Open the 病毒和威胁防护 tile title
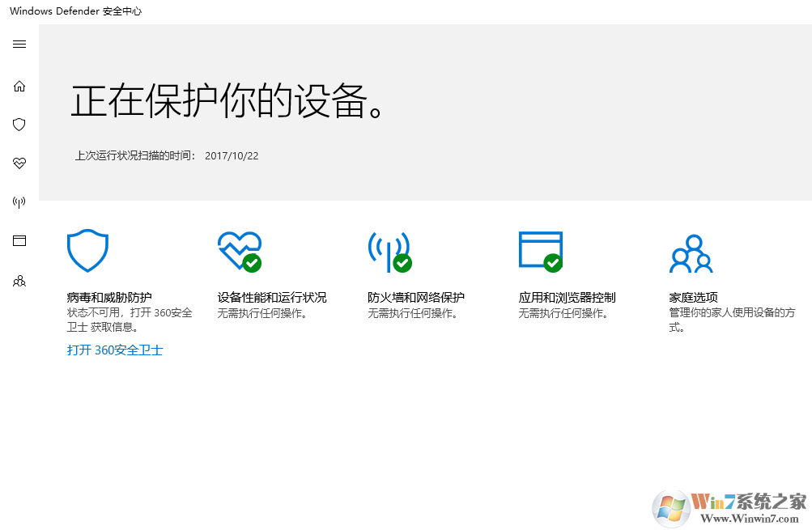The height and width of the screenshot is (530, 812). pos(109,298)
